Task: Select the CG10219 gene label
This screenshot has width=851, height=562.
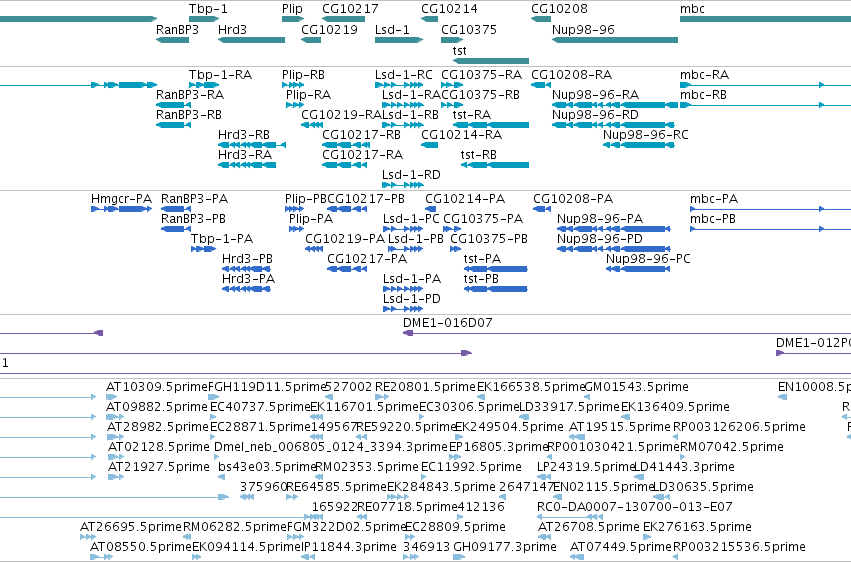Action: pos(329,29)
